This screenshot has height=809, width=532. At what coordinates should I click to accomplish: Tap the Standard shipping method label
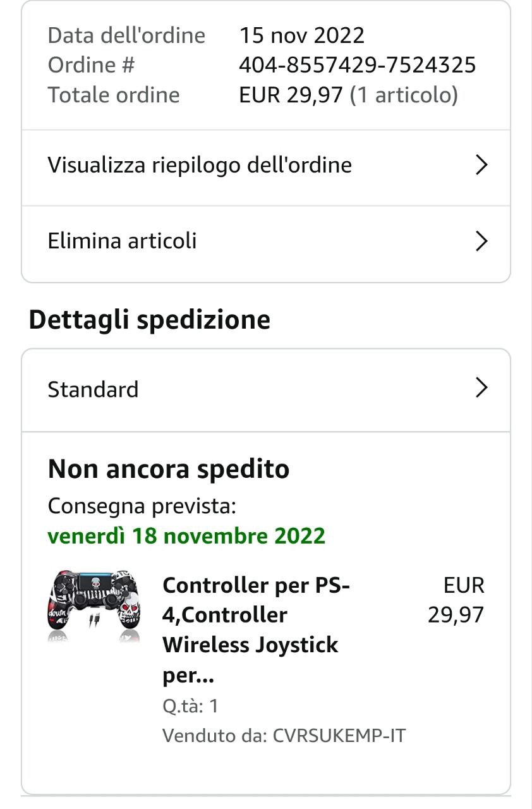tap(93, 389)
